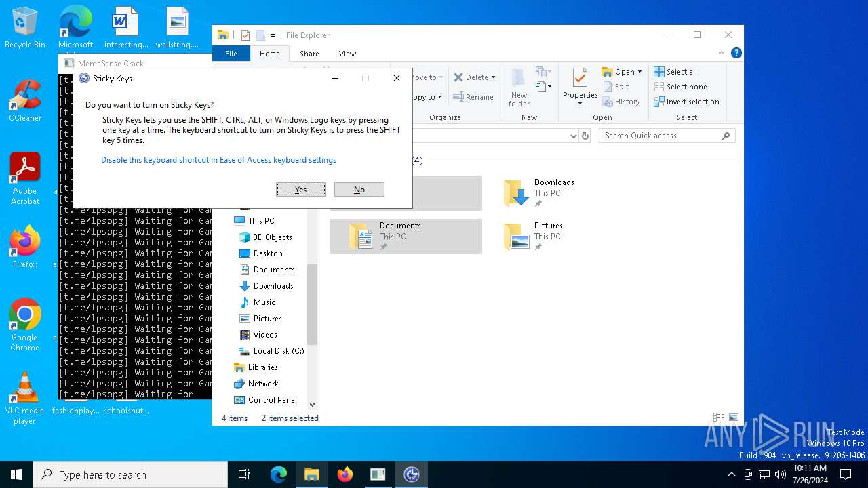Select Network in the navigation pane

pos(263,384)
